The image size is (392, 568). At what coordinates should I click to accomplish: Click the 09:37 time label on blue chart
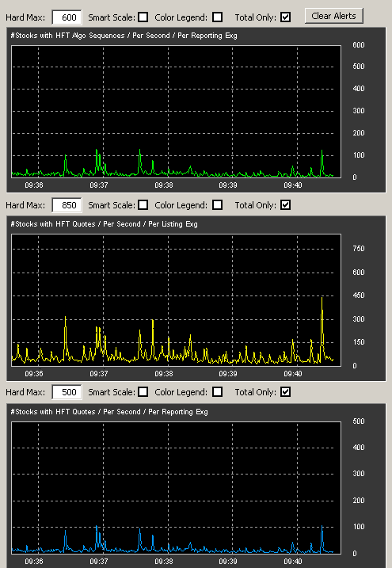pos(99,561)
